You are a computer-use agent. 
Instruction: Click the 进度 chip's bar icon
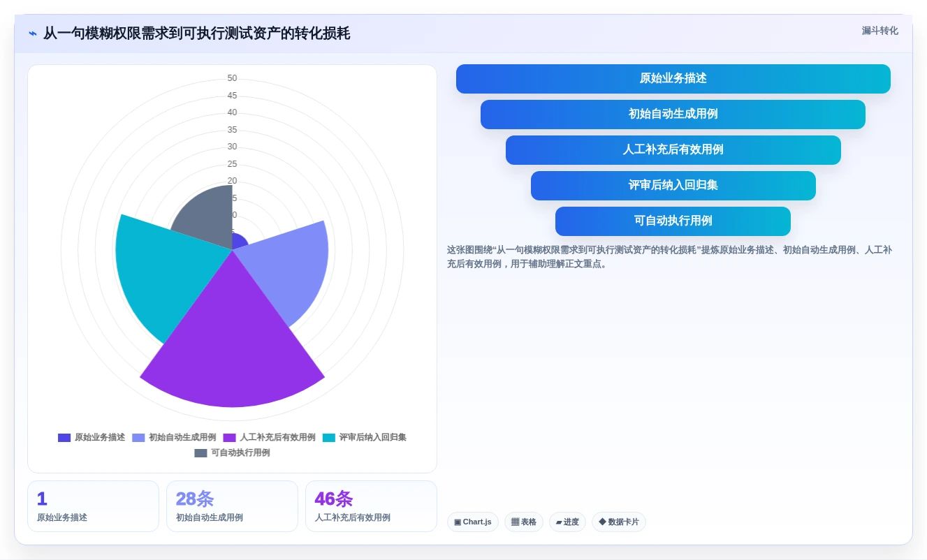[x=559, y=522]
